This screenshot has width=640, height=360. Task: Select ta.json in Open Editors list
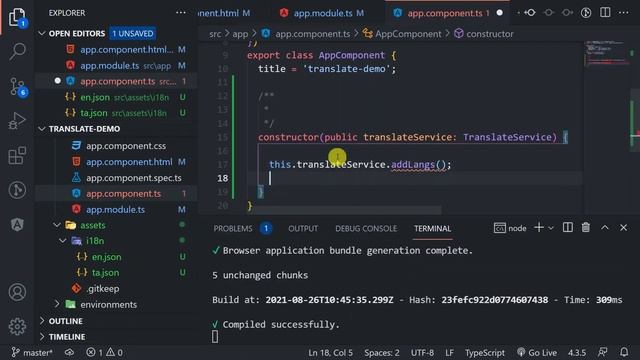pos(116,113)
